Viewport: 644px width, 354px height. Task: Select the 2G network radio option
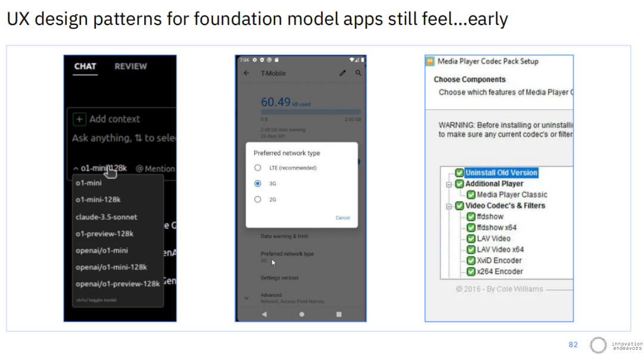[258, 199]
